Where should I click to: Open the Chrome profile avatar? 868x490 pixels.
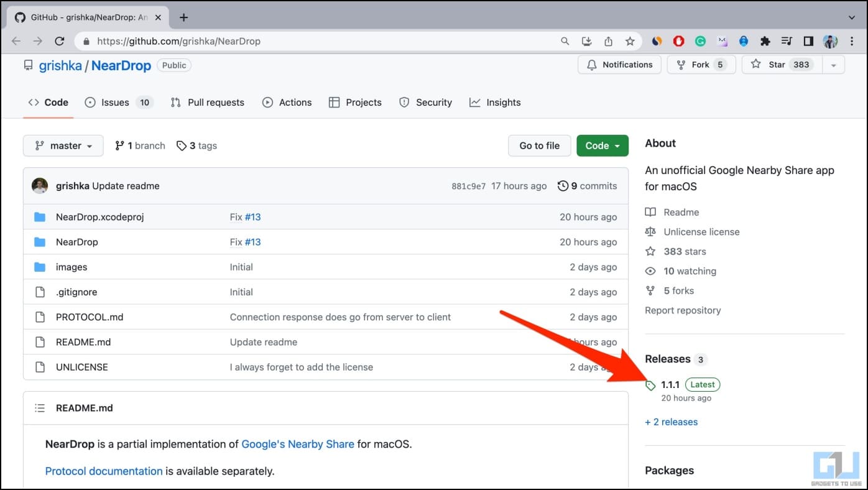830,41
